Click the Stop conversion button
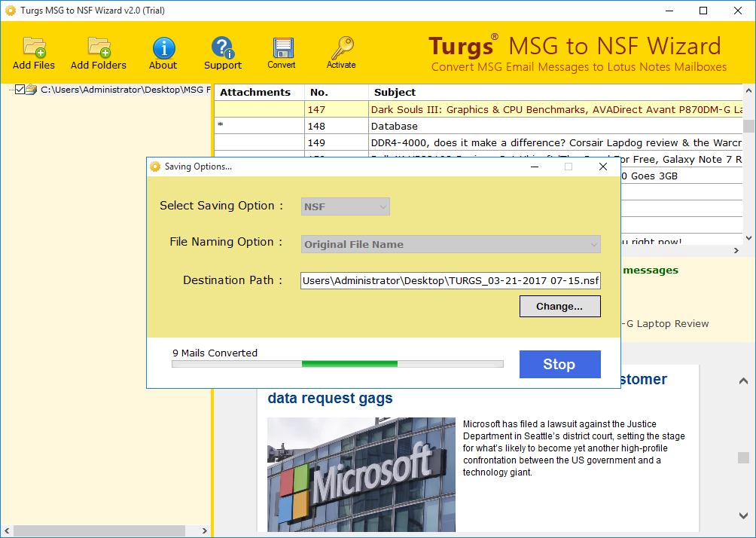 click(559, 364)
